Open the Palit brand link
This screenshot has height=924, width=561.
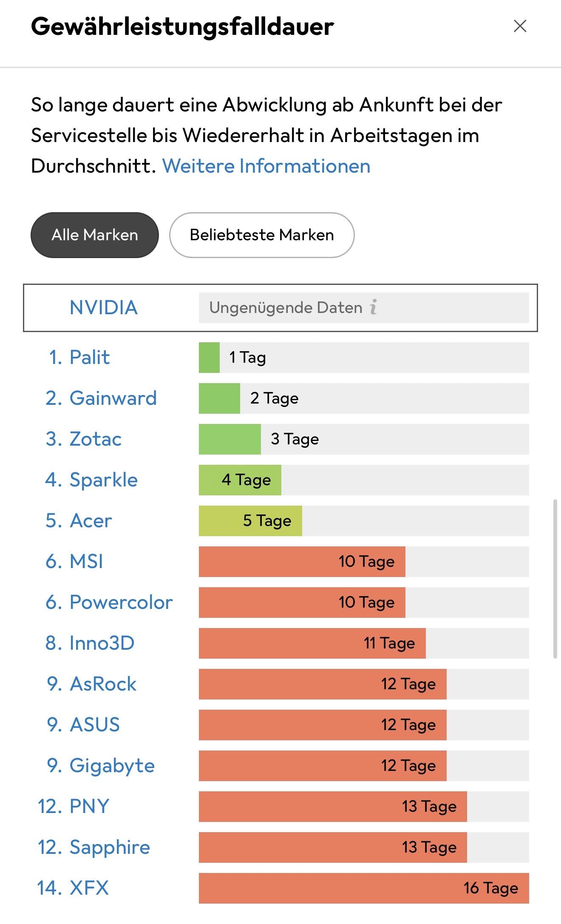coord(89,357)
